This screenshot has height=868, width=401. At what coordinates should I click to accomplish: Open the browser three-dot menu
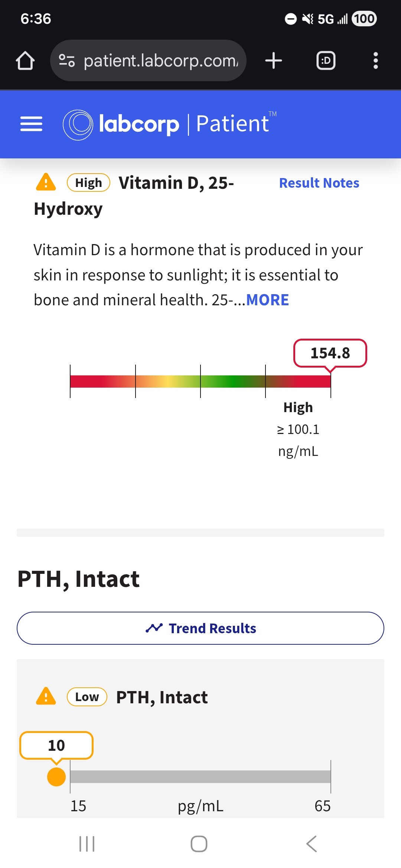(375, 61)
